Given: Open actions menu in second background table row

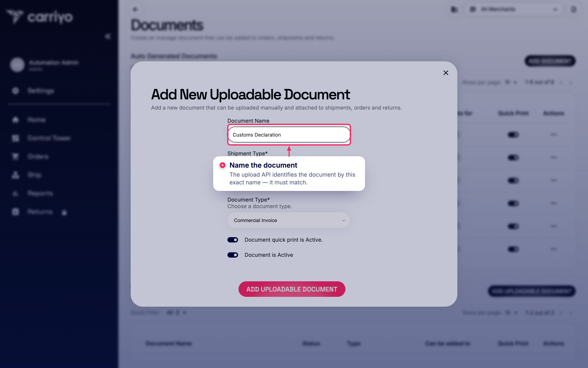Looking at the screenshot, I should pos(553,157).
